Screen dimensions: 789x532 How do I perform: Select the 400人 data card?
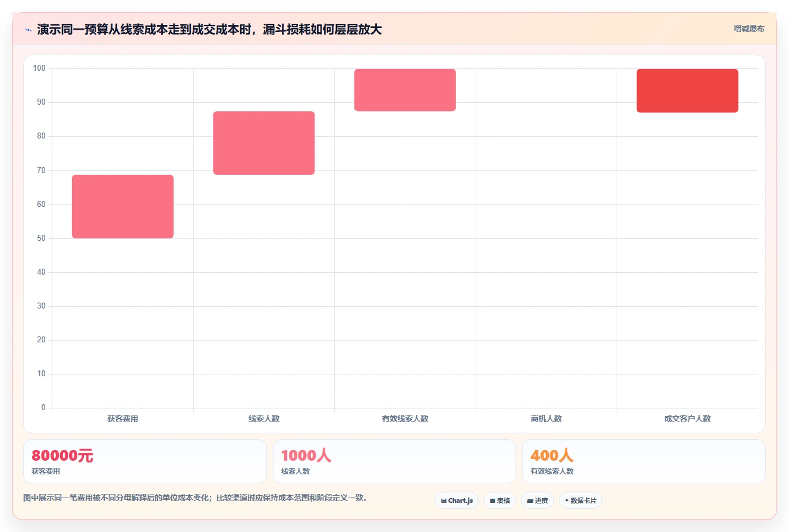(x=644, y=461)
